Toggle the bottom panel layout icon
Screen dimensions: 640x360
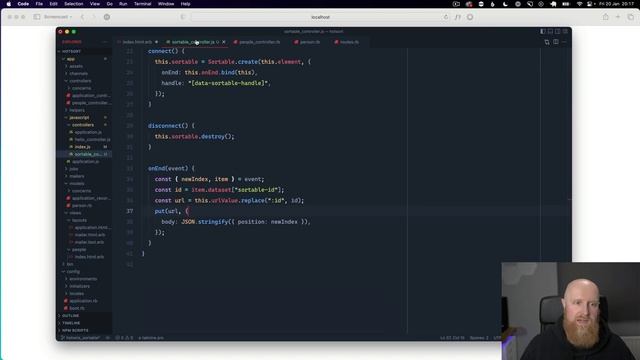(x=550, y=31)
